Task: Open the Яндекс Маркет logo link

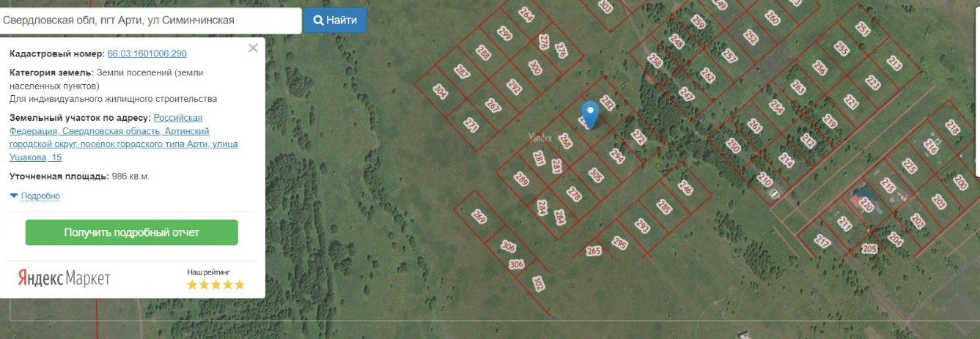Action: (64, 277)
